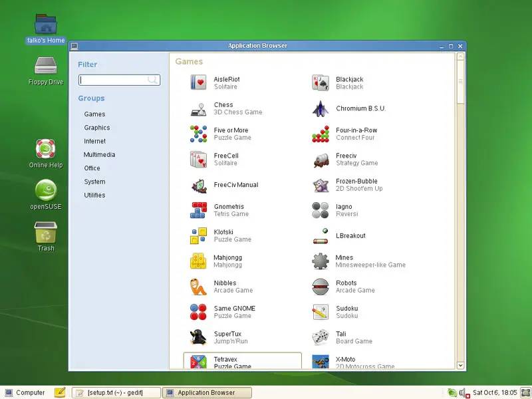The width and height of the screenshot is (532, 399).
Task: Launch Frozen-Bubble penguin icon
Action: 321,185
